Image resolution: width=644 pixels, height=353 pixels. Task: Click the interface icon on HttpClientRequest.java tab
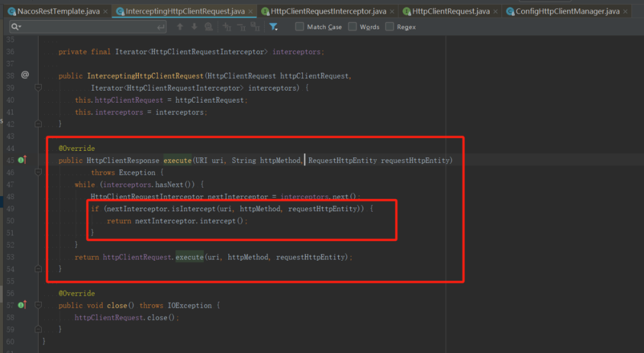407,11
